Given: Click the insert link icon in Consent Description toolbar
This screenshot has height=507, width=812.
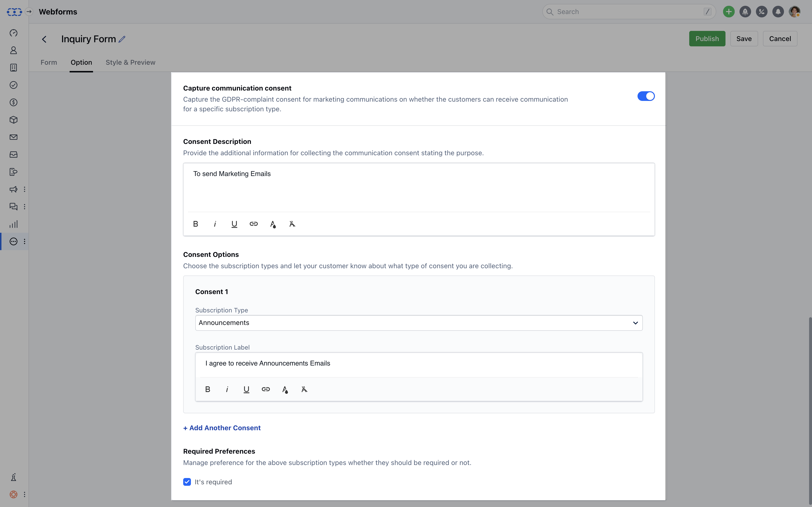Looking at the screenshot, I should click(254, 224).
